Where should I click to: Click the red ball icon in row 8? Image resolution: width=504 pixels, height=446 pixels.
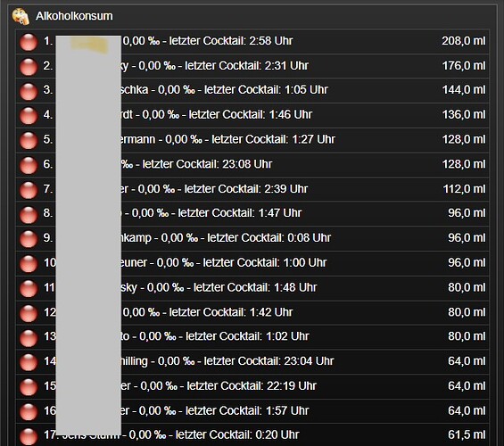29,214
